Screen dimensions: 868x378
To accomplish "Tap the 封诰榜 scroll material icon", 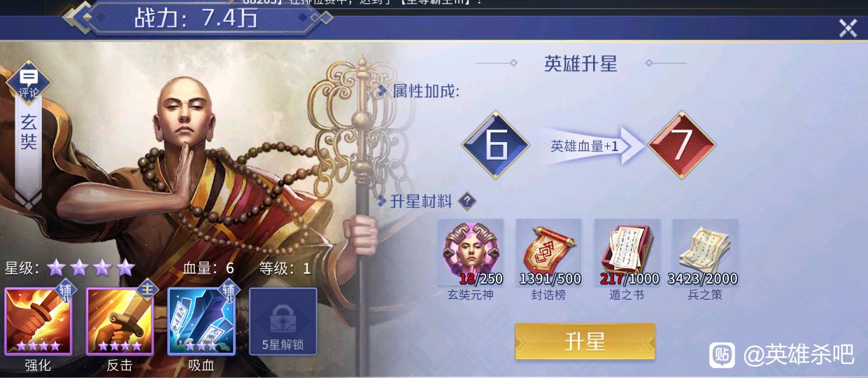I will click(549, 252).
